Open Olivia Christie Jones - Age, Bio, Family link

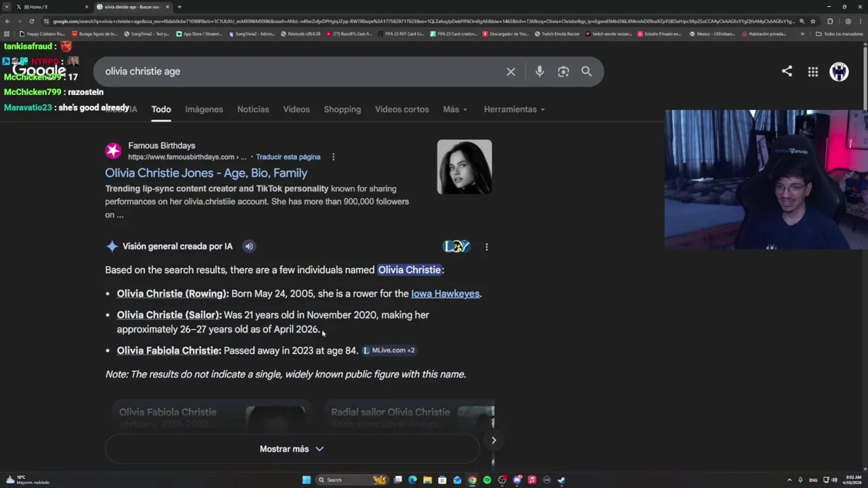point(206,173)
